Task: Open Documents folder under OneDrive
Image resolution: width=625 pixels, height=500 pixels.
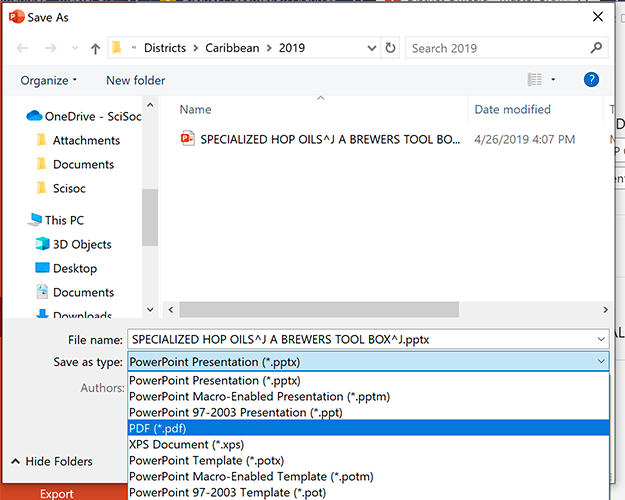Action: point(75,164)
